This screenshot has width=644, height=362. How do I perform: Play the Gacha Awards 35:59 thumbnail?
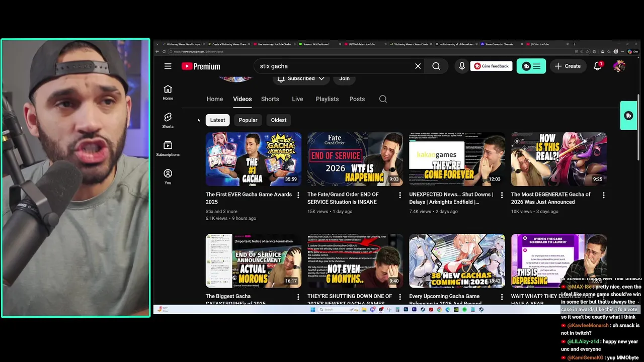pyautogui.click(x=254, y=159)
